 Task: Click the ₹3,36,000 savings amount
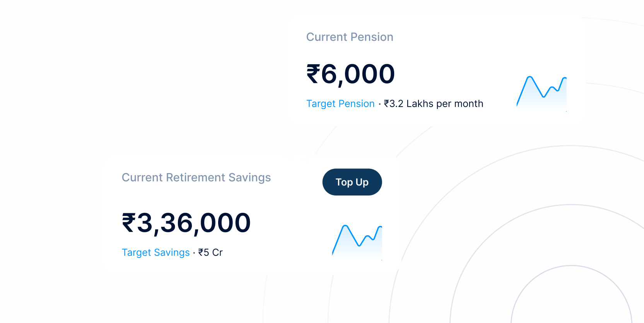[186, 223]
